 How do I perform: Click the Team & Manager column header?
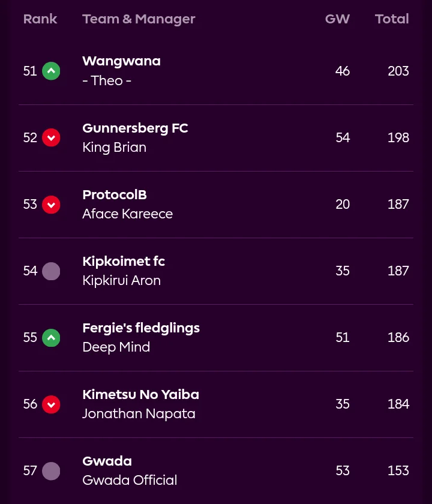click(x=139, y=19)
